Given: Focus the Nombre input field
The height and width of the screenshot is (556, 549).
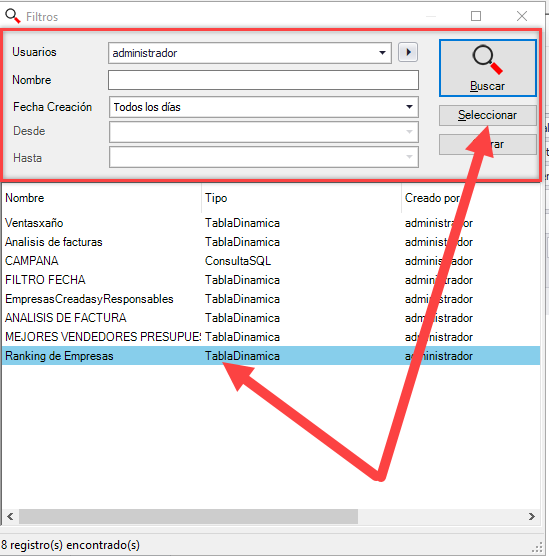Looking at the screenshot, I should [x=263, y=80].
